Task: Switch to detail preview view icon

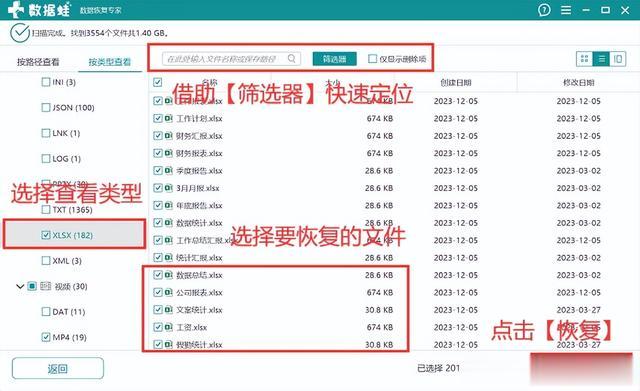Action: pyautogui.click(x=618, y=59)
